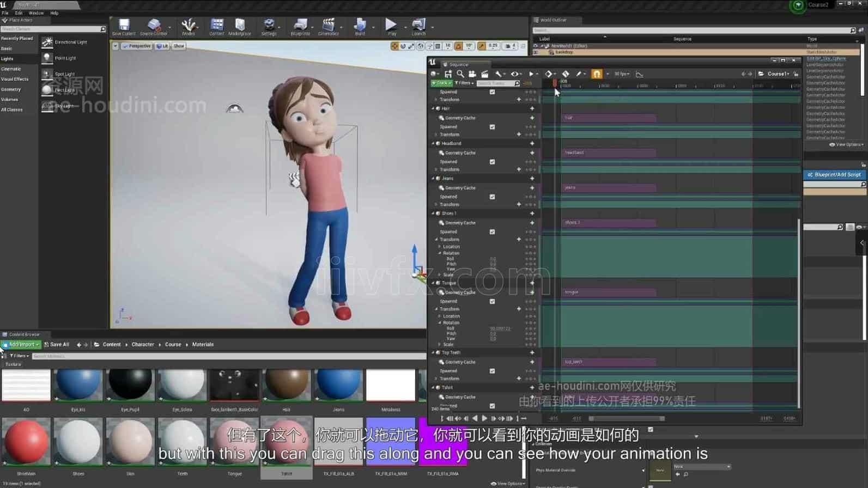Select the ShoeMain red material thumbnail
Viewport: 868px width, 488px height.
click(x=26, y=442)
